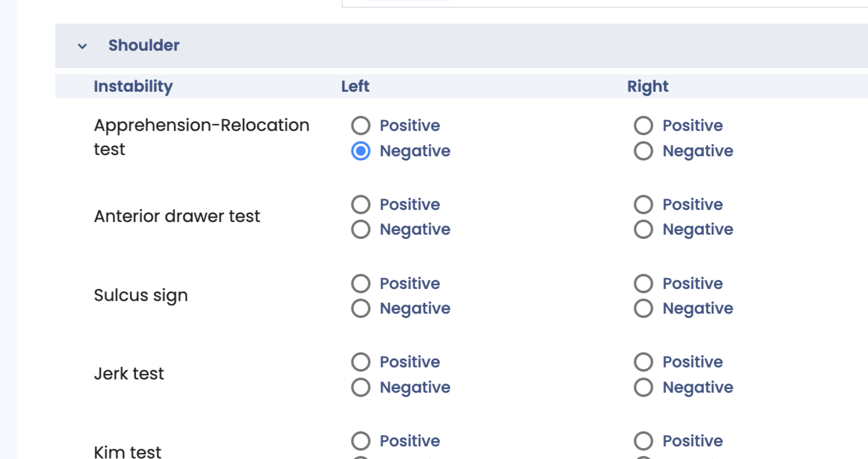Mark right Sulcus sign as Positive

click(643, 283)
